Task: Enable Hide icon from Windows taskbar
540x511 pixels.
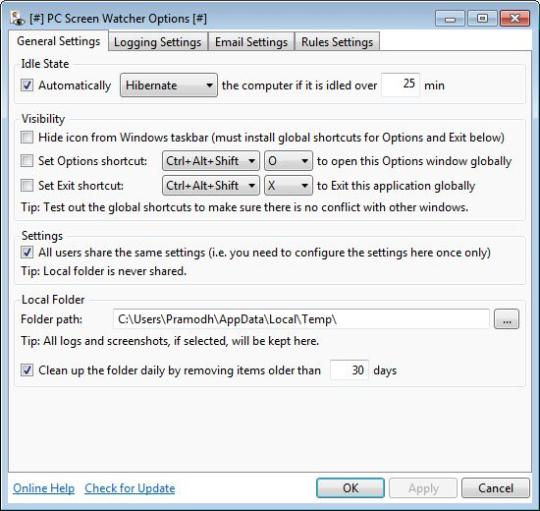Action: point(27,137)
